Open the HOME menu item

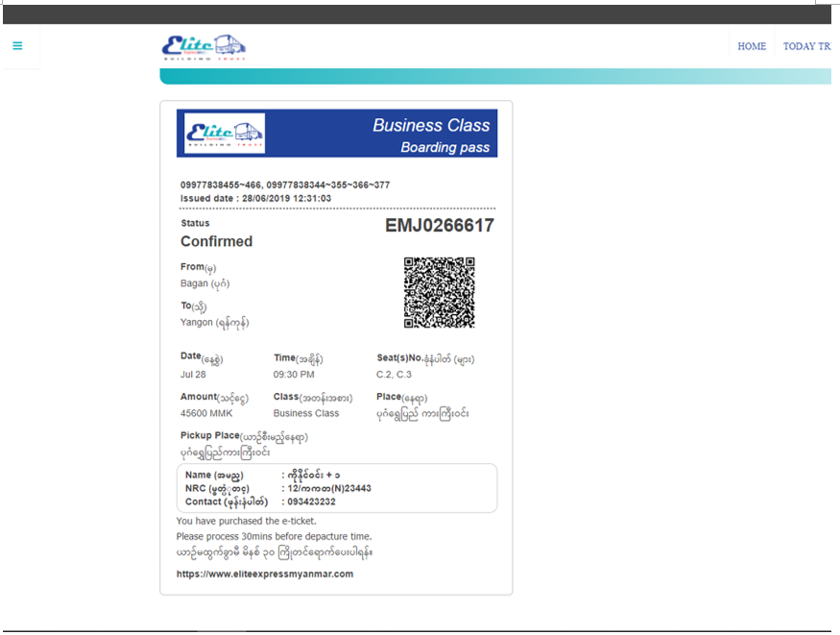tap(752, 46)
